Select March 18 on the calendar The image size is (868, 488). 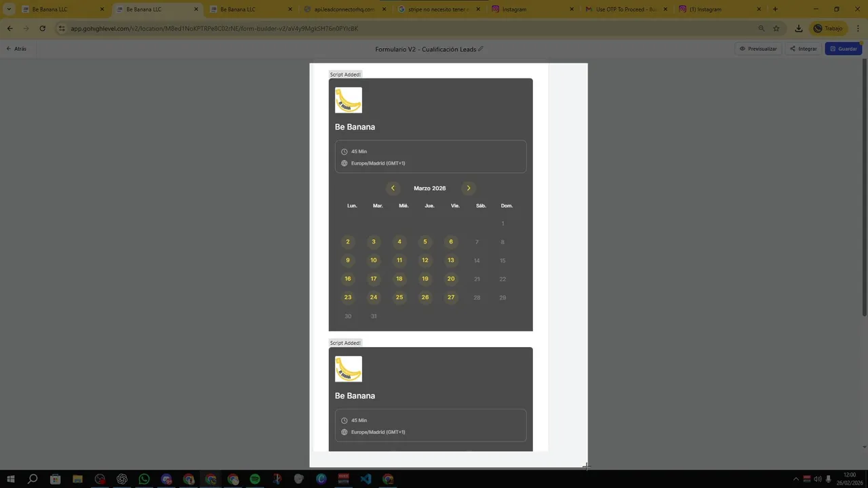[x=399, y=279]
